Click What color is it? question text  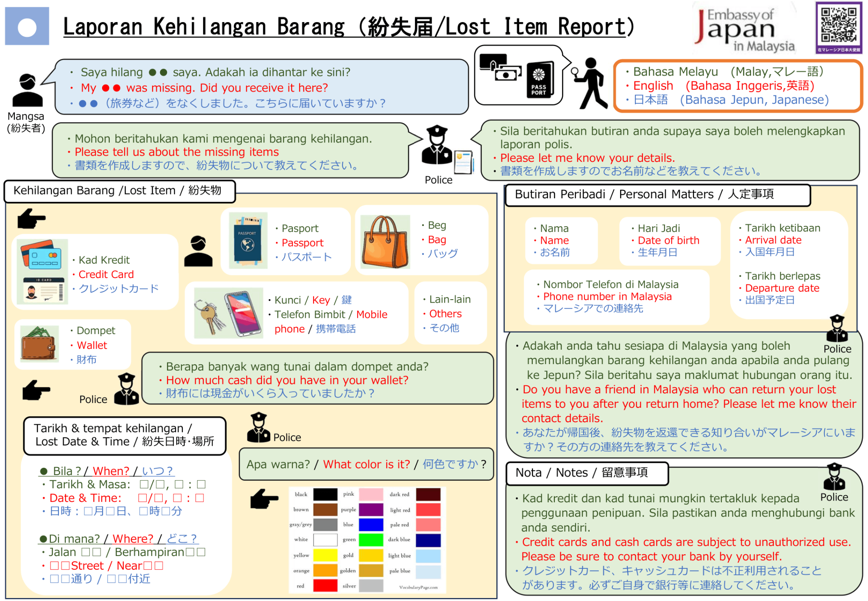[x=367, y=465]
